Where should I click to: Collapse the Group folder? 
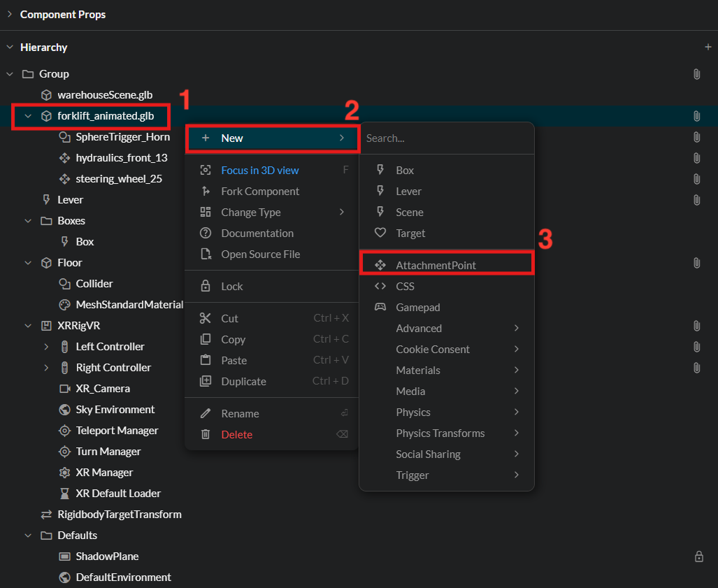[x=10, y=73]
